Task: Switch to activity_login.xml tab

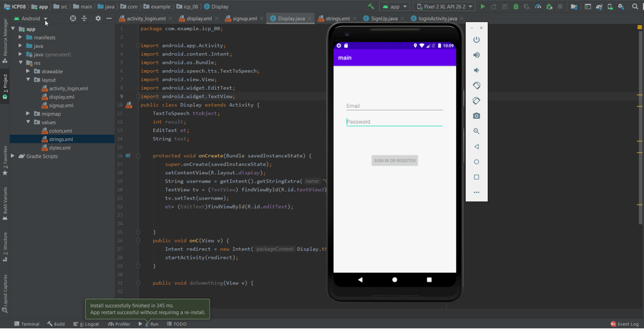Action: [x=146, y=19]
